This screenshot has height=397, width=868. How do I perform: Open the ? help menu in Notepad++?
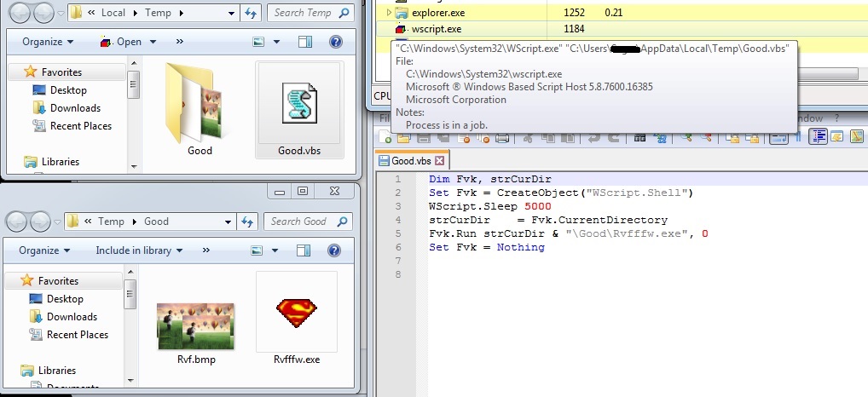click(x=836, y=118)
